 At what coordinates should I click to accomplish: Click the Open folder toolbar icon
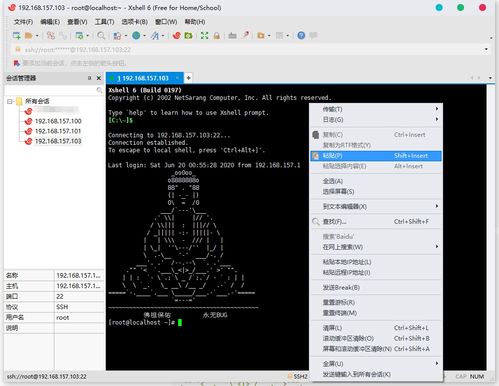pyautogui.click(x=29, y=35)
